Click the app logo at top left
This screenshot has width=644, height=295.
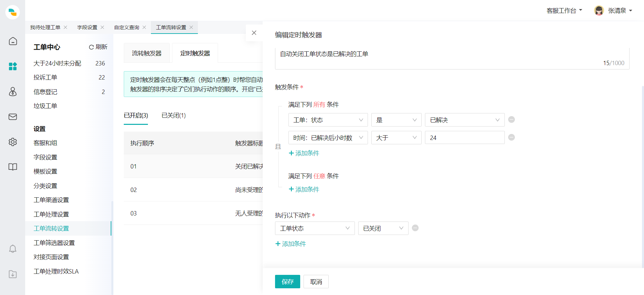pyautogui.click(x=12, y=12)
